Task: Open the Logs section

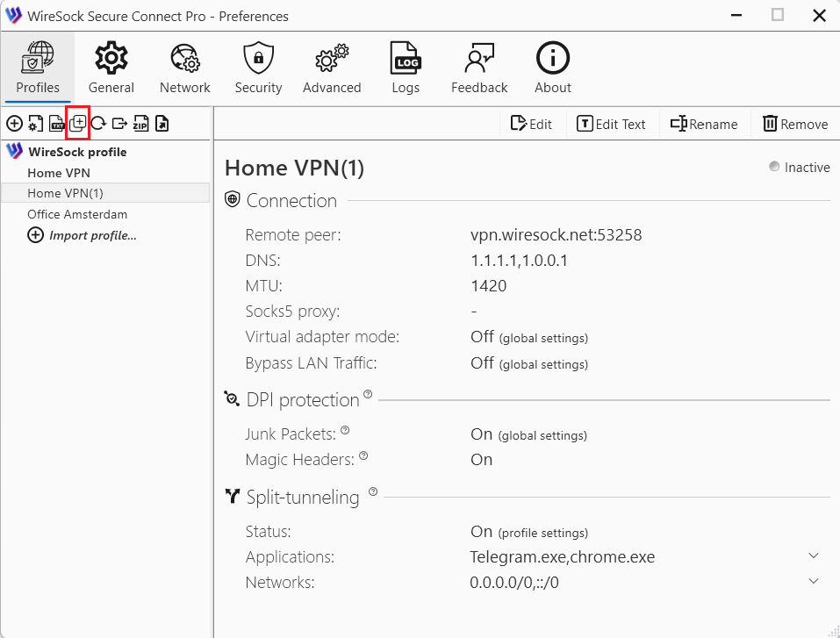Action: (x=406, y=66)
